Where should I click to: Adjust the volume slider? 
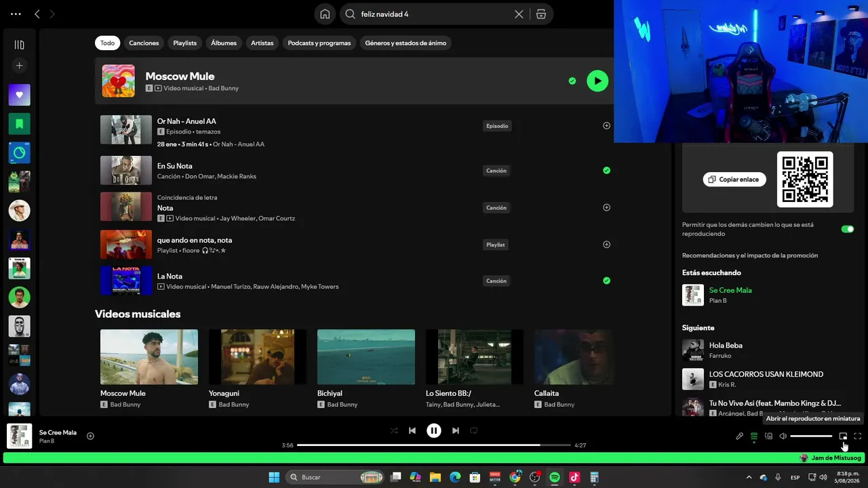[811, 436]
